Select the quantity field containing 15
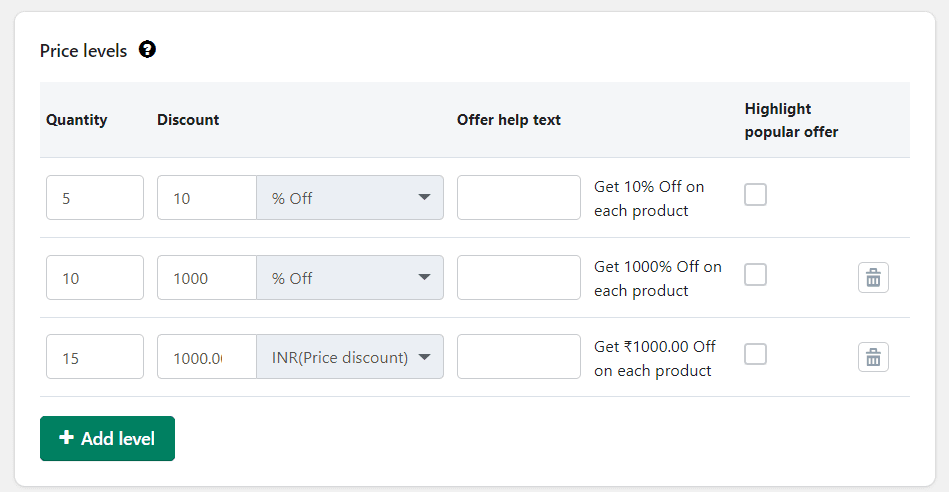 pyautogui.click(x=95, y=357)
